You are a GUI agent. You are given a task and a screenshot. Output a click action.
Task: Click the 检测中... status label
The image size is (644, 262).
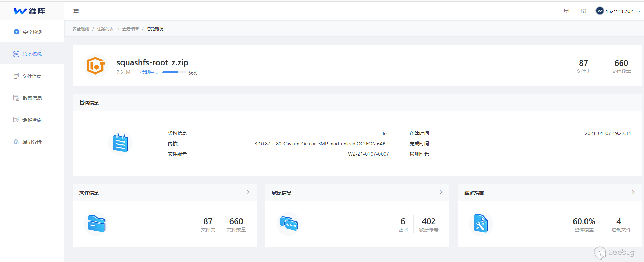(149, 72)
